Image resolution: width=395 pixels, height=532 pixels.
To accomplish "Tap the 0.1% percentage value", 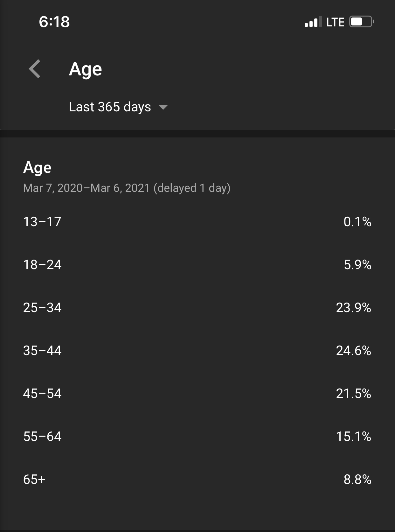I will [x=357, y=221].
